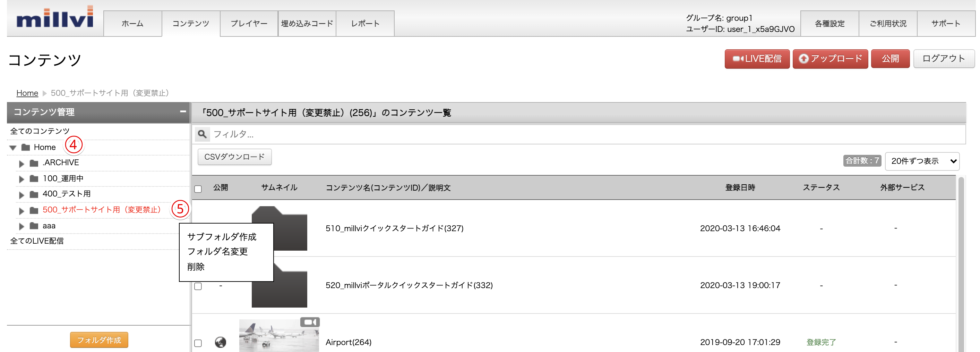Open the プレイヤー tab

[x=249, y=24]
